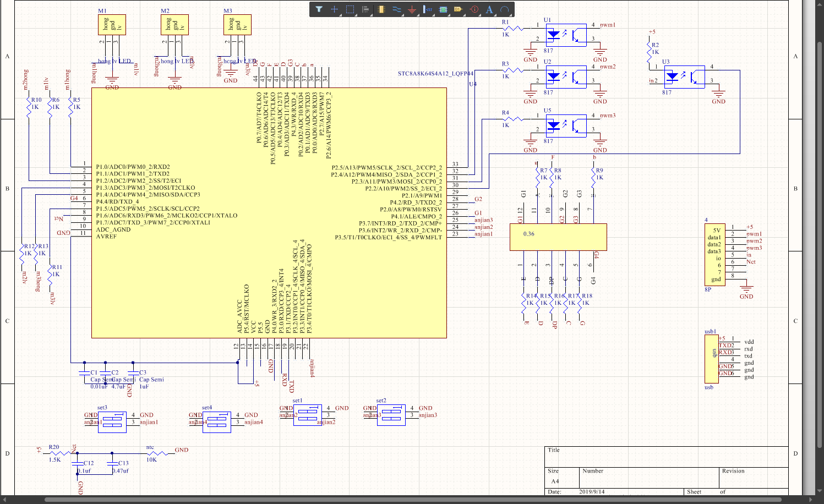This screenshot has width=824, height=504.
Task: Select the text string A tool
Action: [x=489, y=9]
